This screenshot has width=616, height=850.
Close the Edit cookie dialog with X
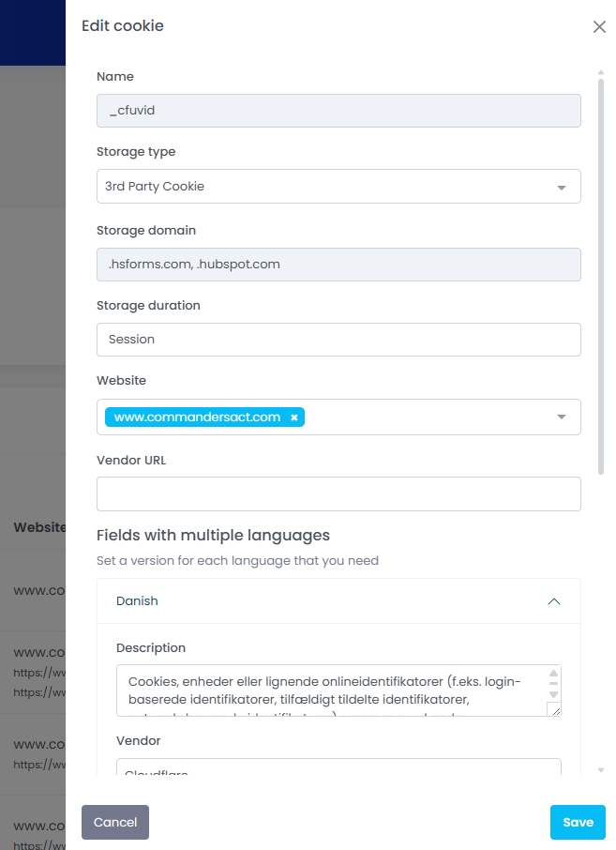599,27
